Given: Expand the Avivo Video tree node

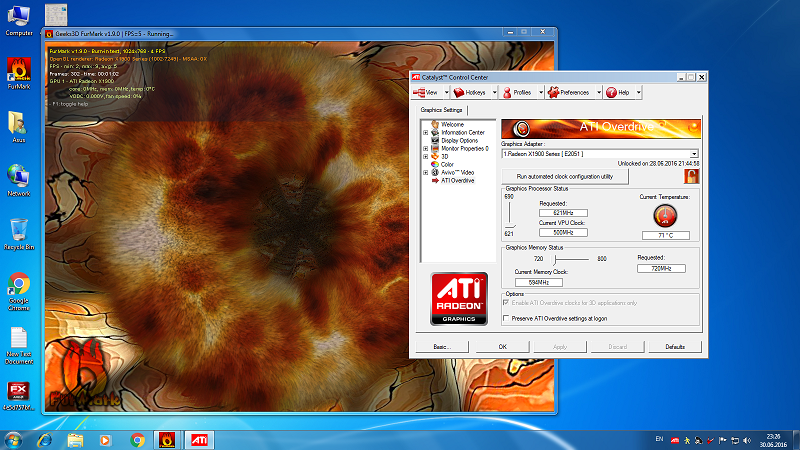Looking at the screenshot, I should [426, 172].
